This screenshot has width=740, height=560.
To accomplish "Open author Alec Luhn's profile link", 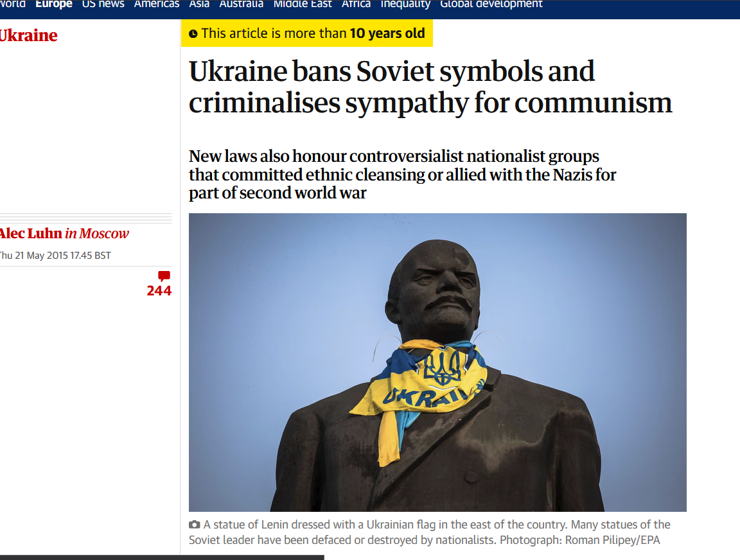I will (x=31, y=233).
